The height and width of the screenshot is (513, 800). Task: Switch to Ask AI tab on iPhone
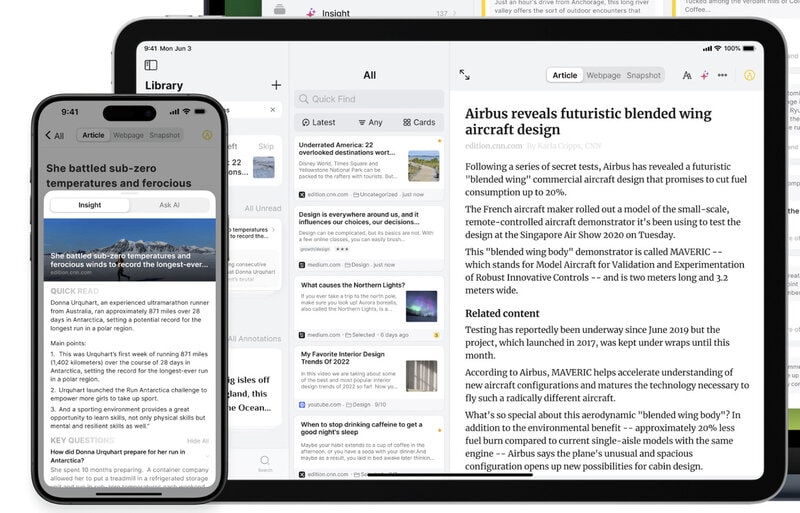pyautogui.click(x=169, y=205)
